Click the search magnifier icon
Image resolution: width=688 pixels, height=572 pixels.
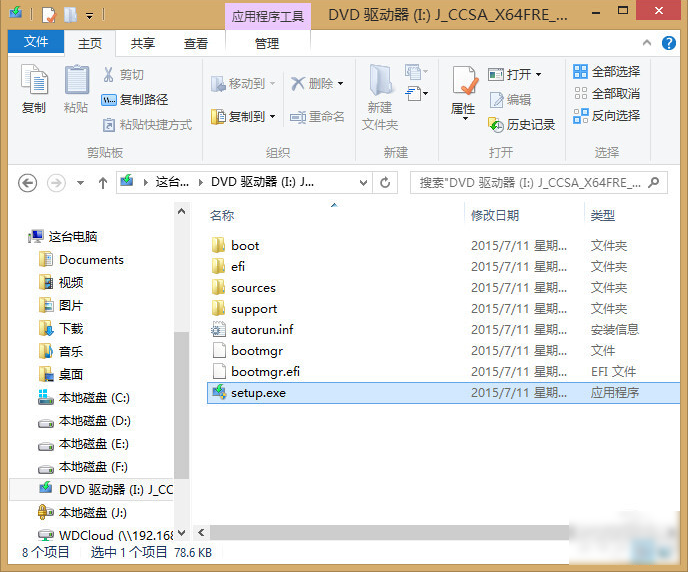click(654, 182)
